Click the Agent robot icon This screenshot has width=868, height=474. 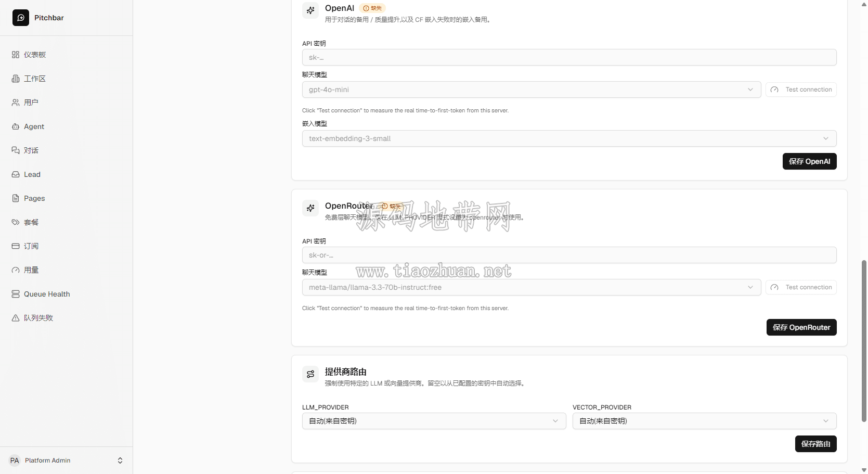16,126
